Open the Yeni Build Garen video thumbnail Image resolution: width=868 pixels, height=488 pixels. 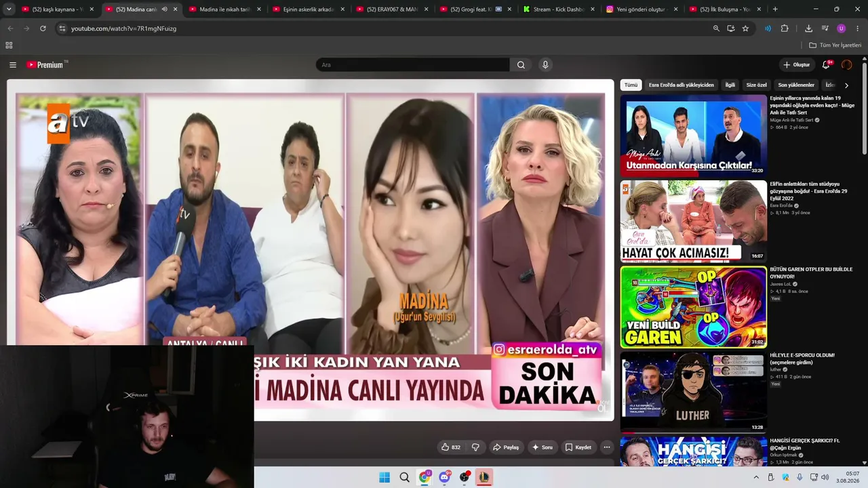tap(693, 307)
